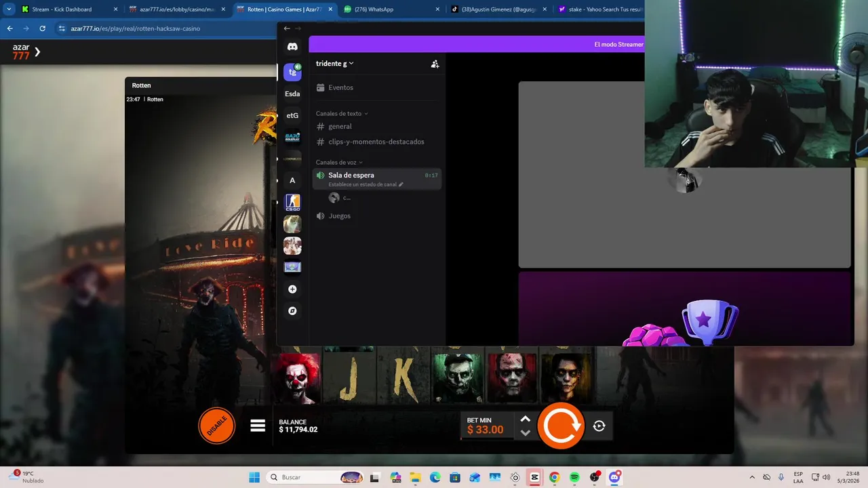The width and height of the screenshot is (868, 488).
Task: Open the game's hamburger menu
Action: [x=258, y=426]
